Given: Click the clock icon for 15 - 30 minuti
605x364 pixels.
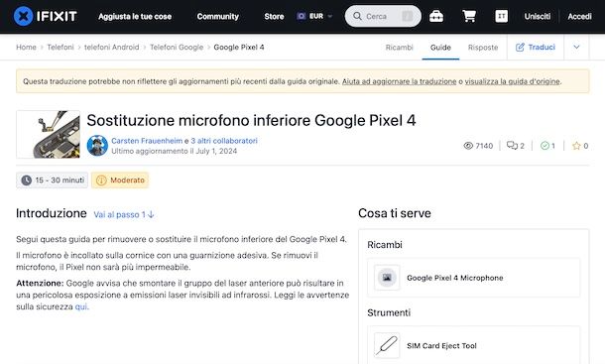Looking at the screenshot, I should tap(26, 181).
